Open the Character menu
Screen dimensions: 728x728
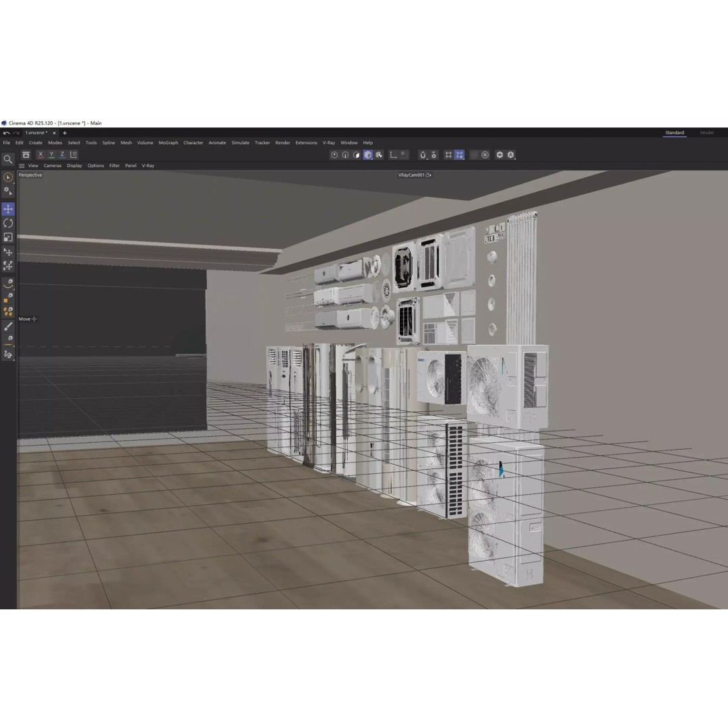point(193,143)
